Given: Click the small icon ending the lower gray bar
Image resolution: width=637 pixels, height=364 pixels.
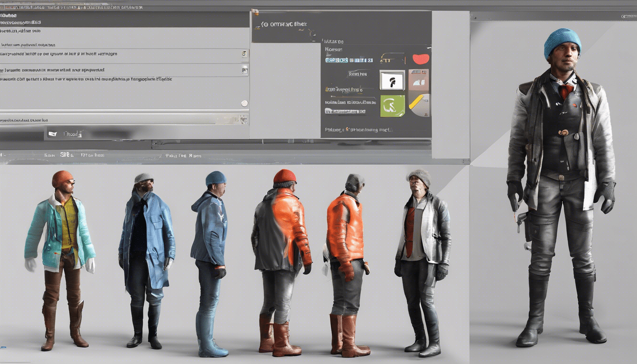Looking at the screenshot, I should click(244, 119).
